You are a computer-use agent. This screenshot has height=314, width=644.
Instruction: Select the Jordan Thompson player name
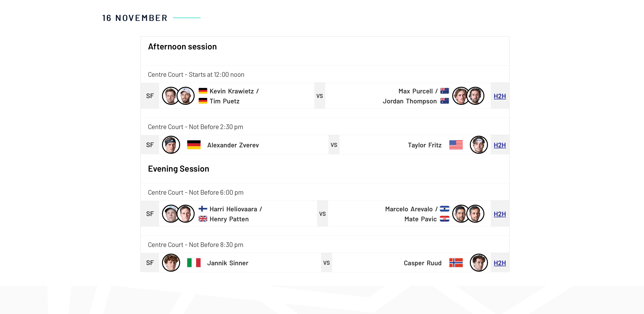(409, 101)
